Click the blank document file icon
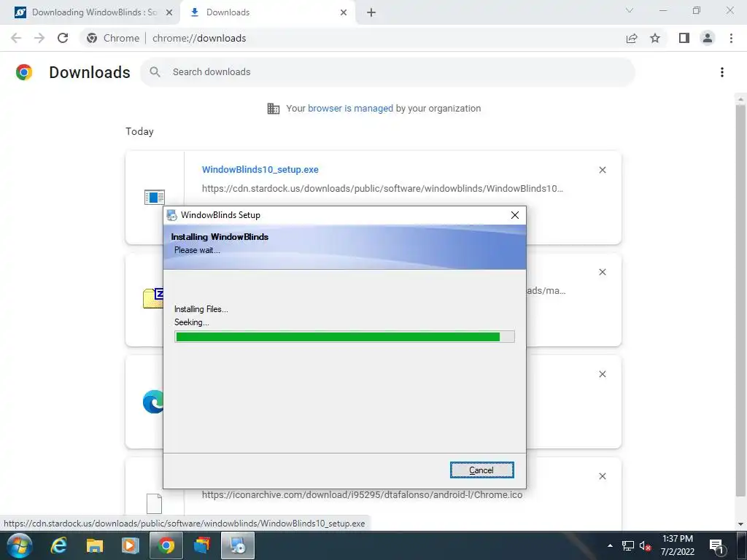This screenshot has height=560, width=747. coord(155,503)
